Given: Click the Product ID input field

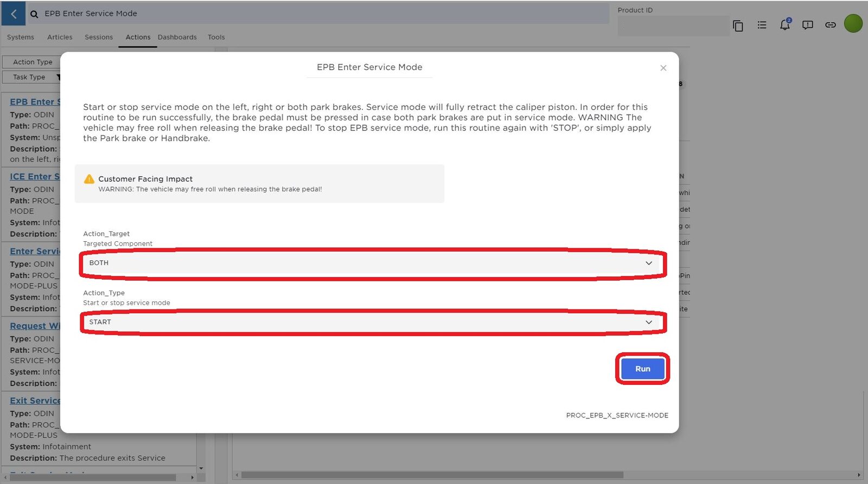Looking at the screenshot, I should [x=673, y=26].
